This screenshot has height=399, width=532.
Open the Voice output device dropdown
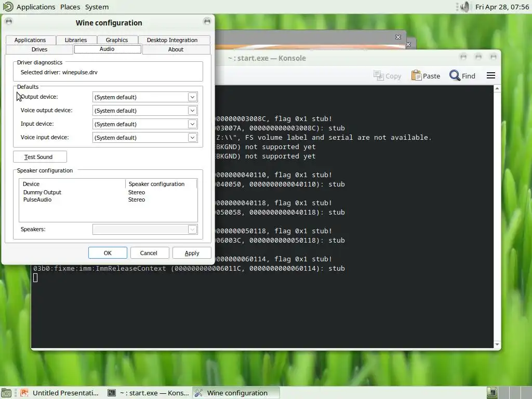[x=145, y=111]
